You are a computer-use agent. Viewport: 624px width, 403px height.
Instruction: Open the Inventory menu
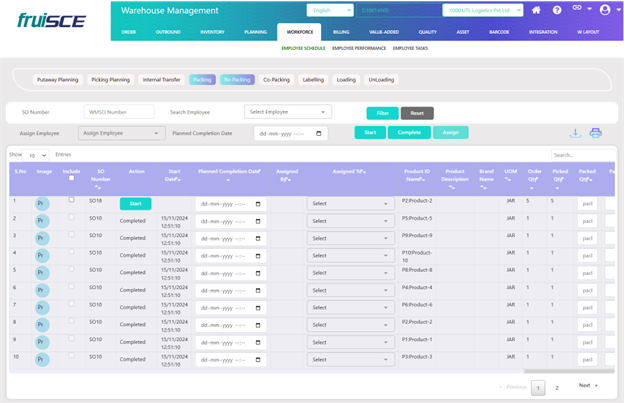pos(212,32)
